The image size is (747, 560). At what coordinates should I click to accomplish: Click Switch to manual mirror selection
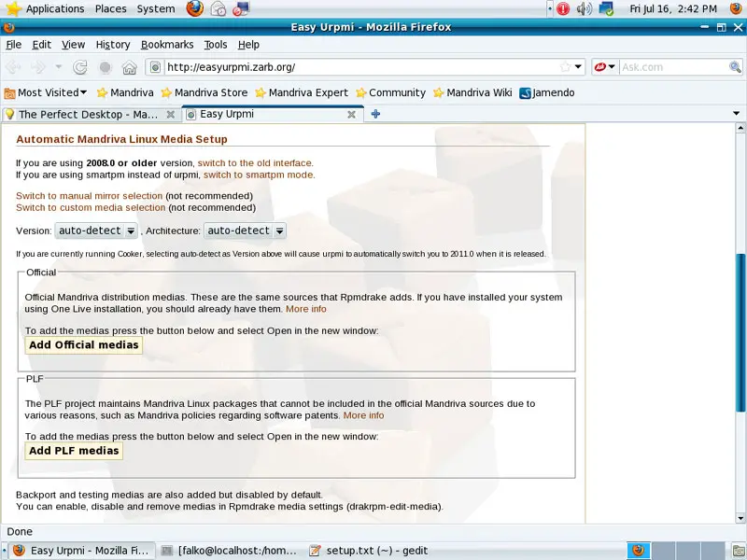[x=89, y=196]
